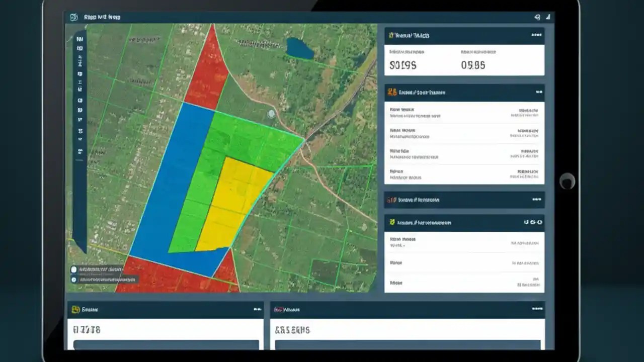
Task: Open the overflow menu on the top-right stats panel
Action: click(x=537, y=35)
